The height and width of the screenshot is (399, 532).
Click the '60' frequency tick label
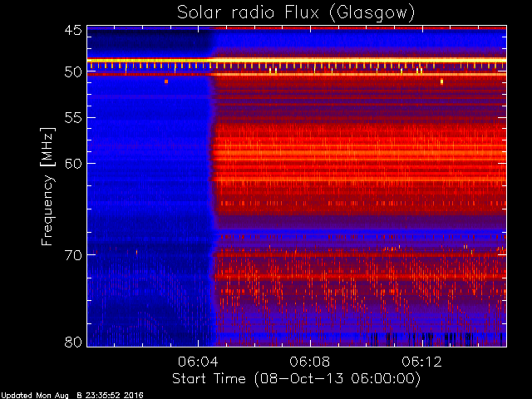click(73, 163)
